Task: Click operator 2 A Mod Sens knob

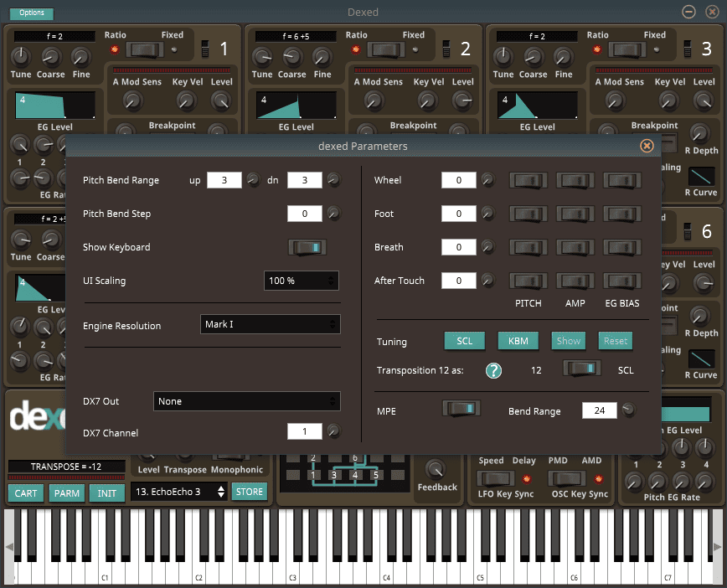Action: click(374, 101)
